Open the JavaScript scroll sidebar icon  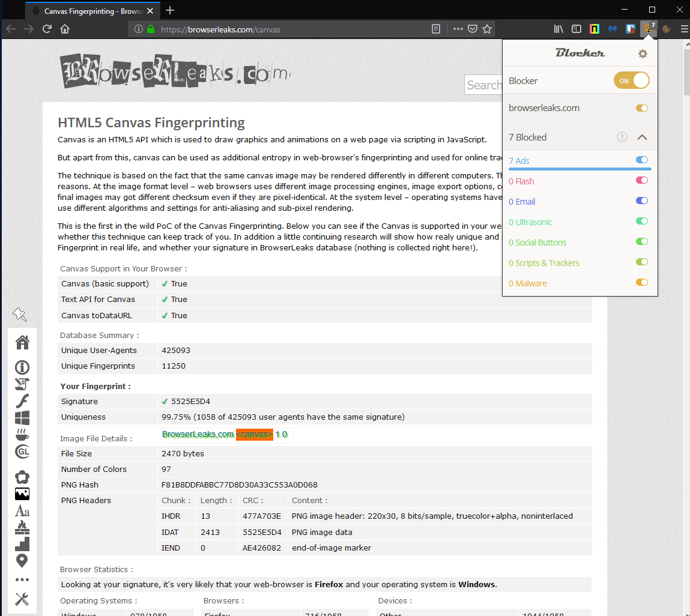coord(22,384)
